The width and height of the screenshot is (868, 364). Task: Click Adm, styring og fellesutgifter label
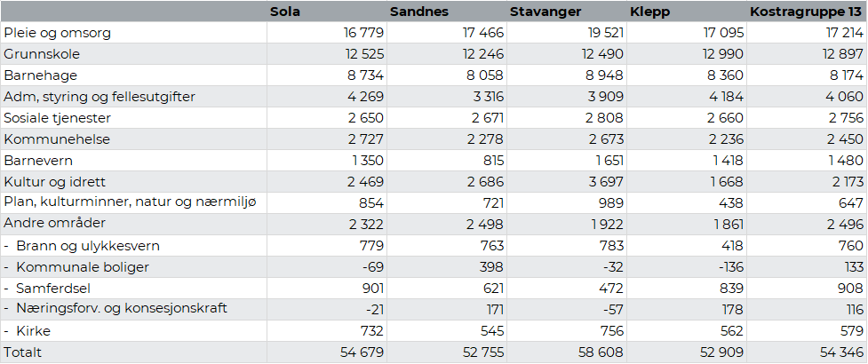(100, 97)
